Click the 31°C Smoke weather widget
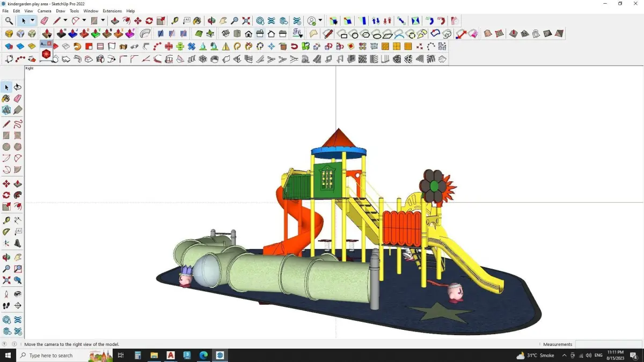 click(535, 355)
